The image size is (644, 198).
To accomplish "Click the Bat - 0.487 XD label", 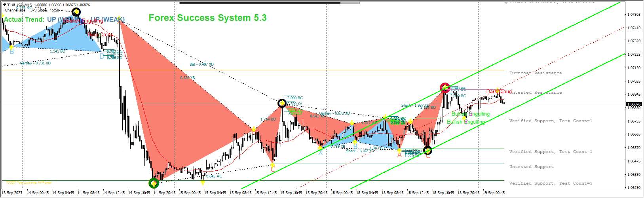I will [201, 64].
